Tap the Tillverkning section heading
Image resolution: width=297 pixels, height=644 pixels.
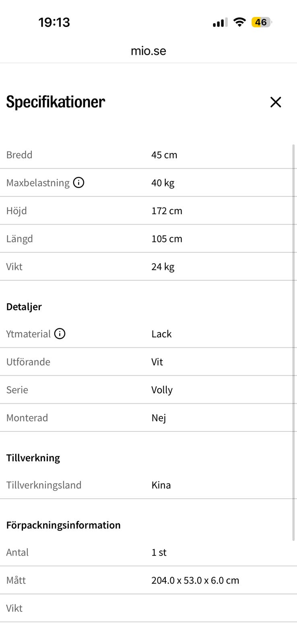(33, 458)
